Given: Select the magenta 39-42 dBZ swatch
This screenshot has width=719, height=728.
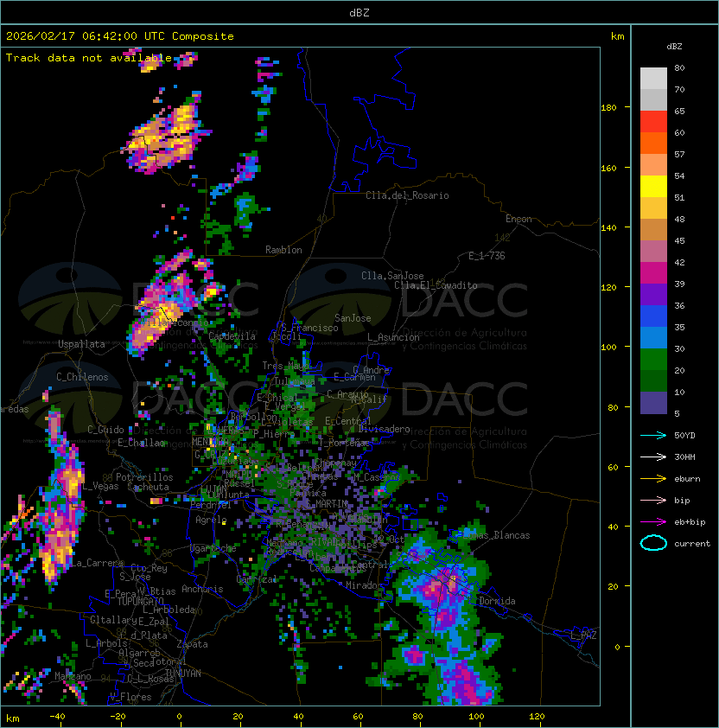Looking at the screenshot, I should coord(653,273).
